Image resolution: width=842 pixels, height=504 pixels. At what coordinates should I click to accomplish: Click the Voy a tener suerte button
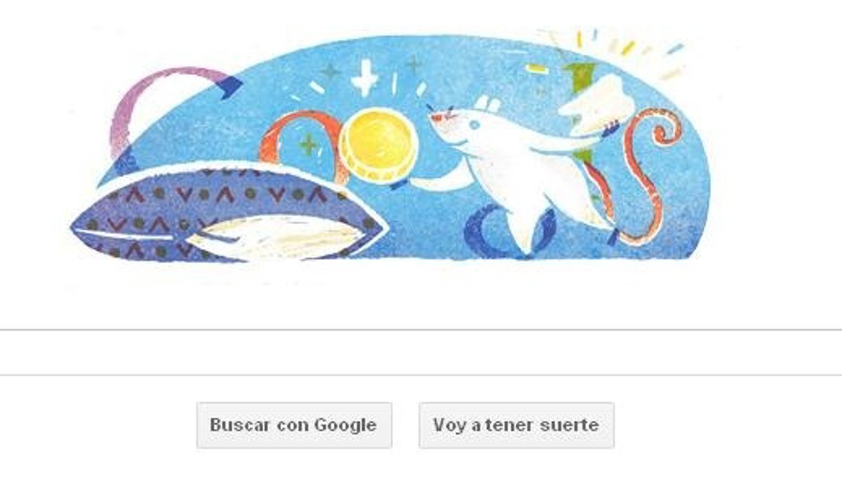pyautogui.click(x=516, y=425)
